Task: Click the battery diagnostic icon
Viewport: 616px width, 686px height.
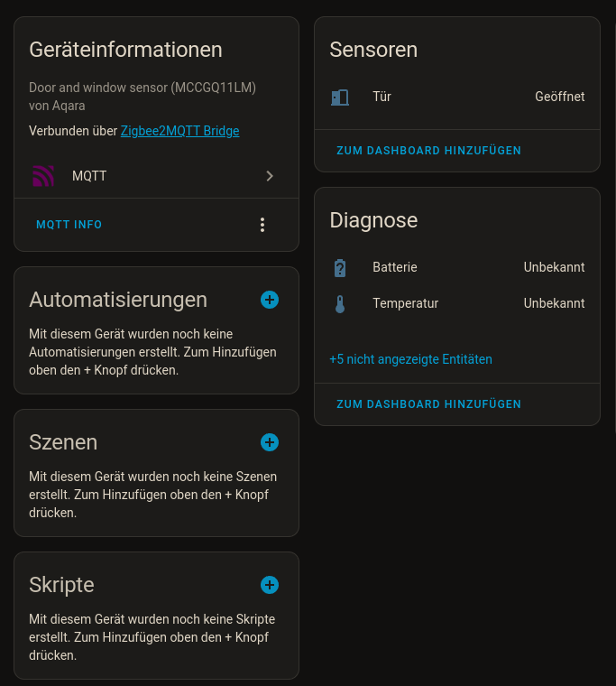Action: (340, 267)
